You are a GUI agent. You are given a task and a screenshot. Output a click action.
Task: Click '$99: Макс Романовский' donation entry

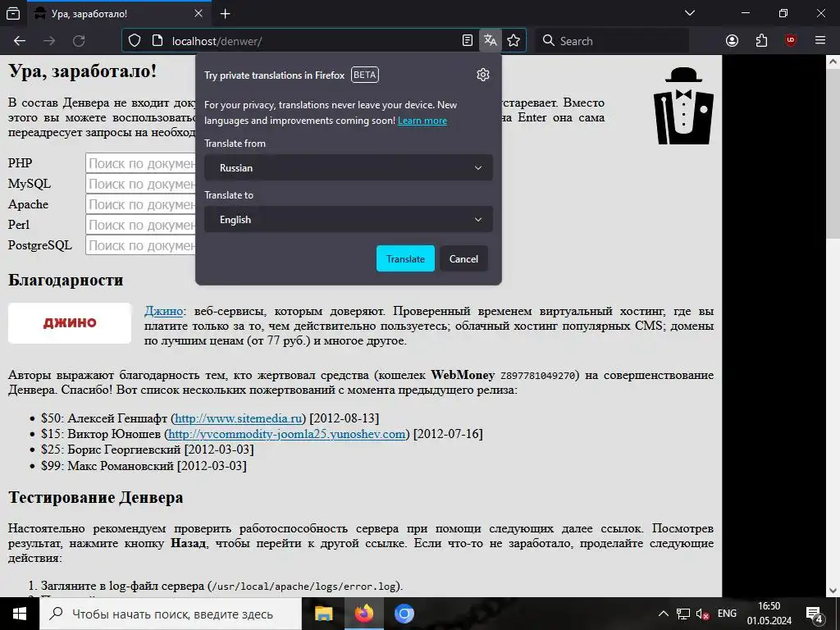144,466
